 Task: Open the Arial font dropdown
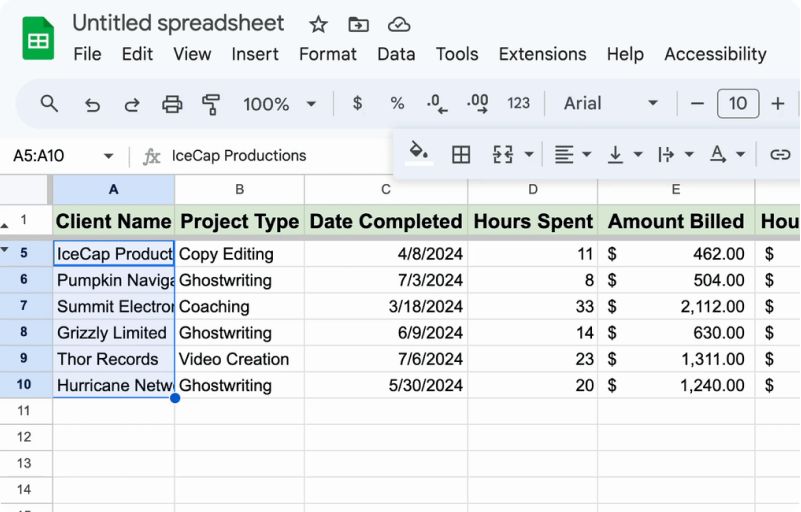pyautogui.click(x=610, y=104)
